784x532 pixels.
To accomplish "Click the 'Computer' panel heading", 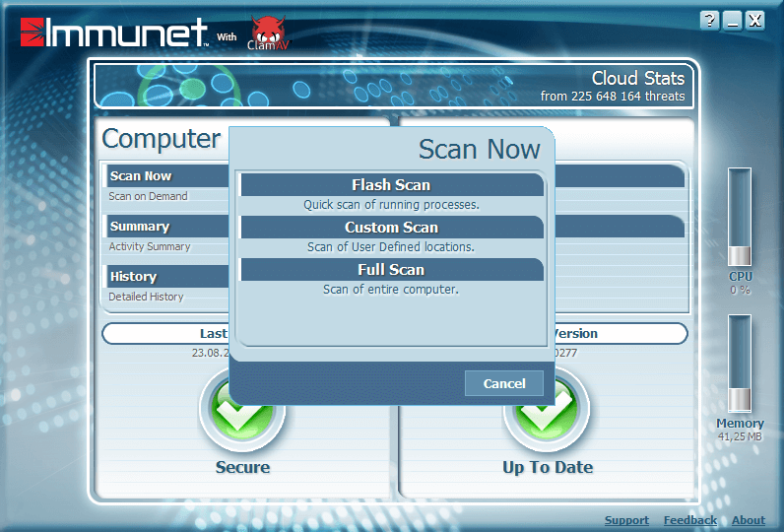I will [x=161, y=139].
